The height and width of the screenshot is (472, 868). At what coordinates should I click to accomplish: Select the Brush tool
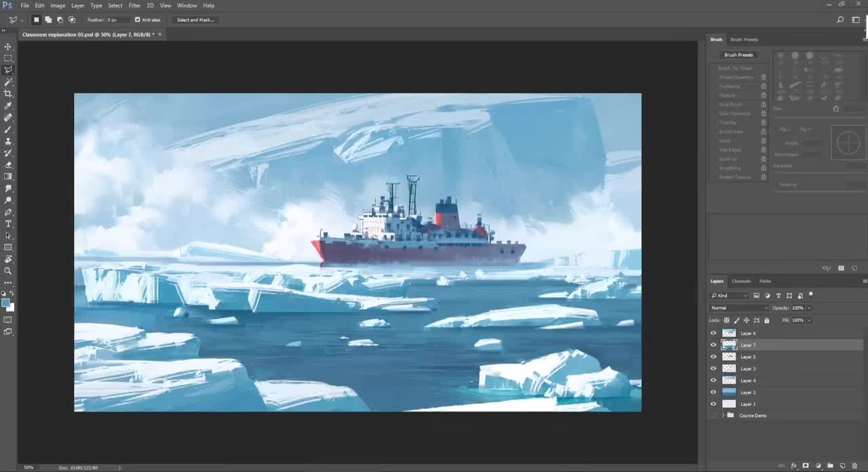(8, 130)
